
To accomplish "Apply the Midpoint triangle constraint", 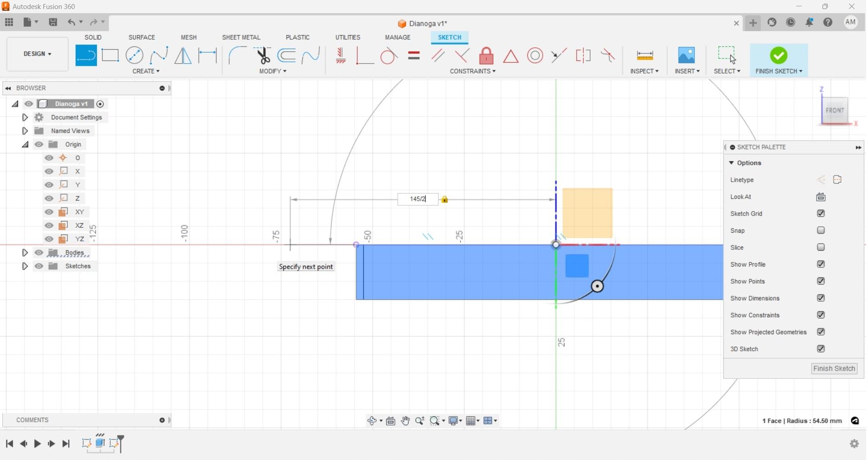I will 511,56.
